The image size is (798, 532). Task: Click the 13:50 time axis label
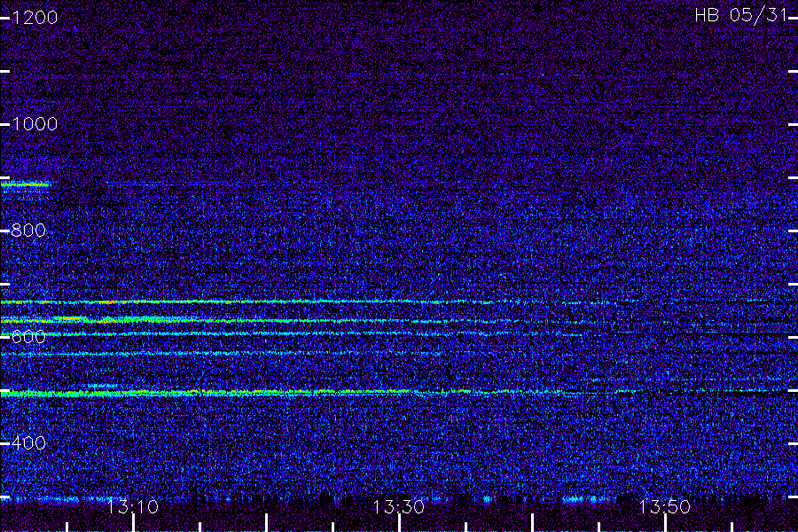(x=664, y=507)
